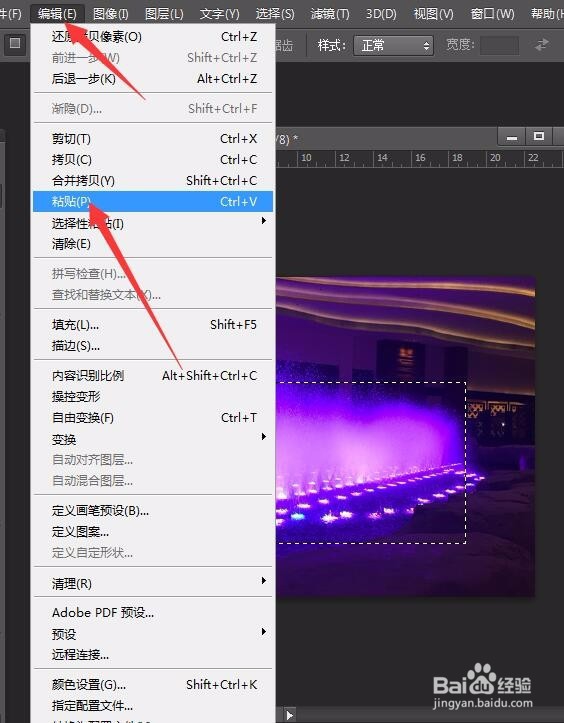Choose 定义图案... menu item
The image size is (564, 723).
pyautogui.click(x=153, y=532)
